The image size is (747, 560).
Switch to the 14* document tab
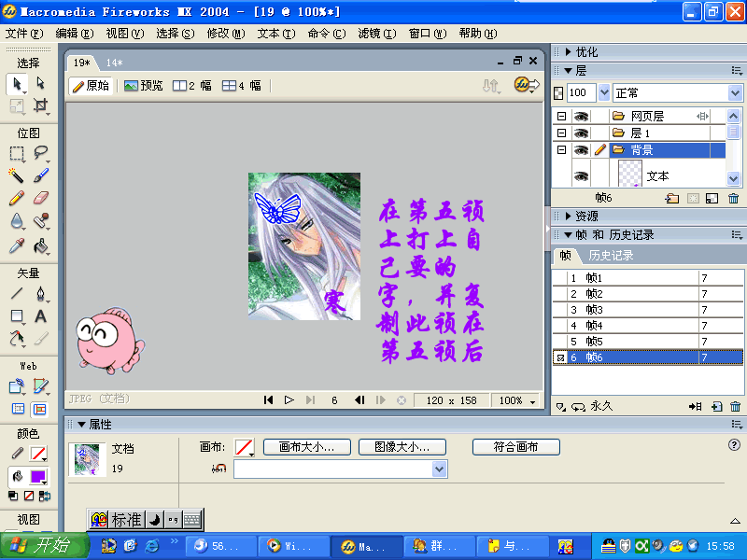(x=114, y=63)
